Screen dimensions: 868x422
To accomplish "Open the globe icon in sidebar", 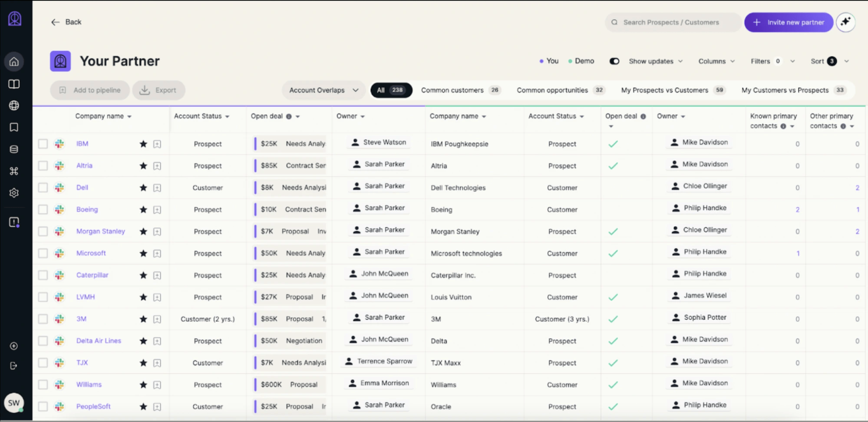I will (x=14, y=105).
